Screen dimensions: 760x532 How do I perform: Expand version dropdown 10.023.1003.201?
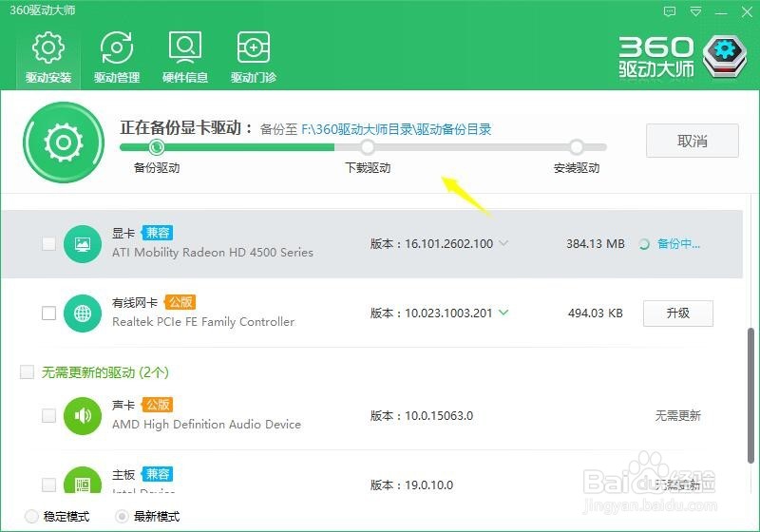tap(503, 313)
